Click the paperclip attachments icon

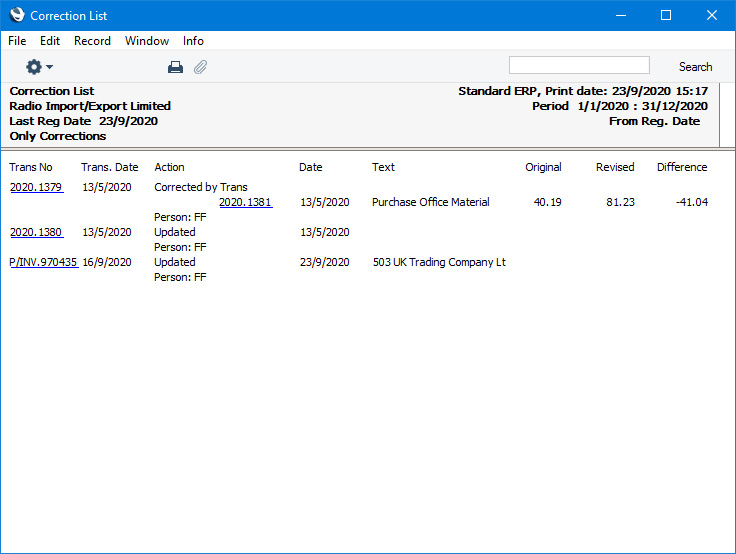pos(200,67)
